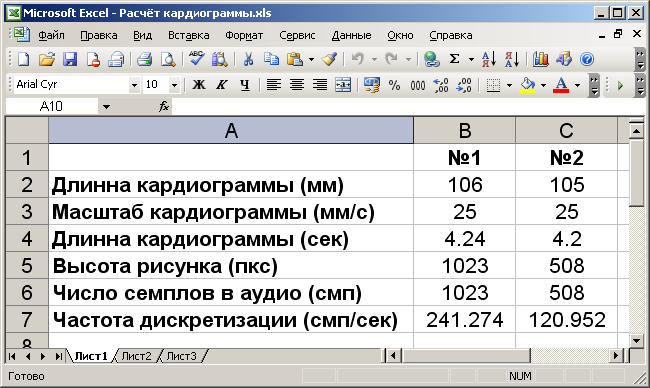
Task: Click Merge and Center icon
Action: tap(343, 85)
